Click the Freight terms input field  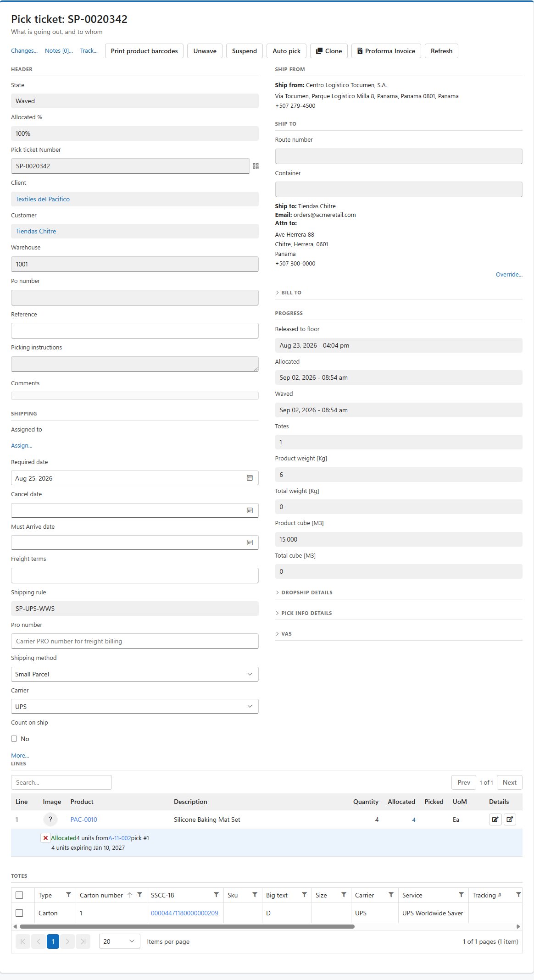click(135, 576)
